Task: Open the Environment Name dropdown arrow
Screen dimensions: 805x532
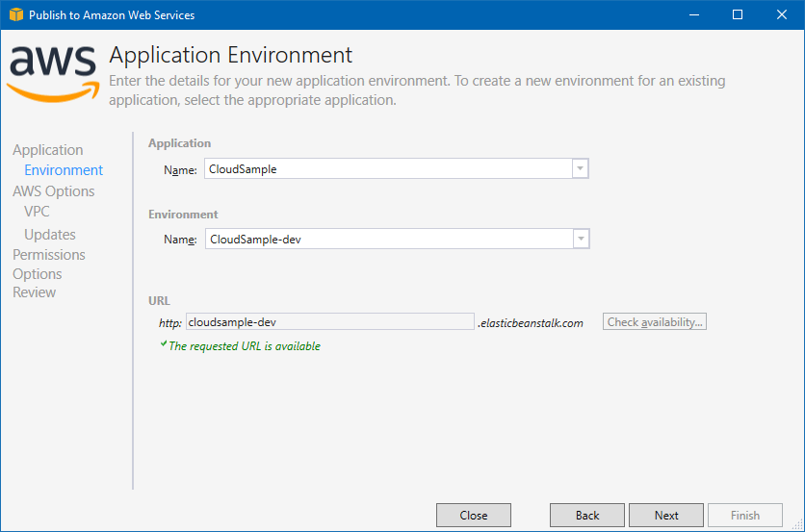Action: pyautogui.click(x=582, y=239)
